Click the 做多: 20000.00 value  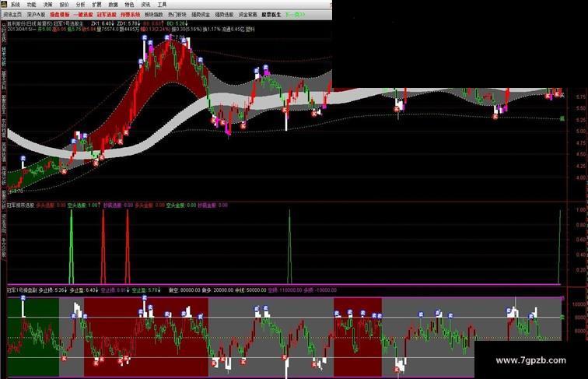218,290
